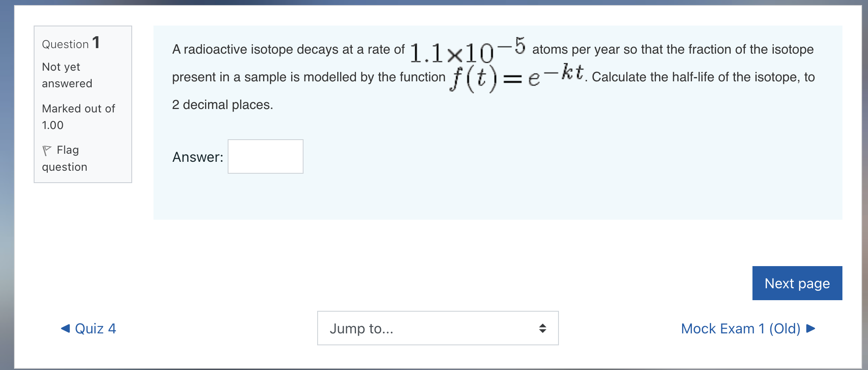Navigate back via the Quiz 4 link
Image resolution: width=868 pixels, height=370 pixels.
[95, 328]
